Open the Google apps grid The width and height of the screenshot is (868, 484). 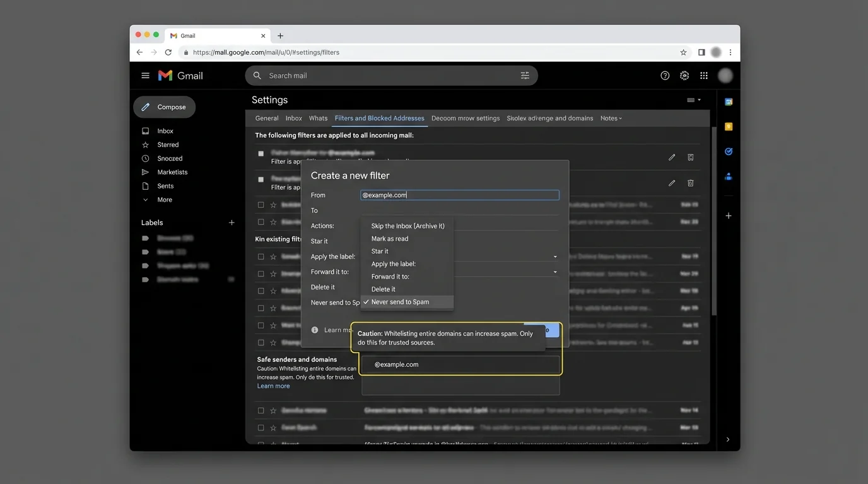click(x=704, y=76)
